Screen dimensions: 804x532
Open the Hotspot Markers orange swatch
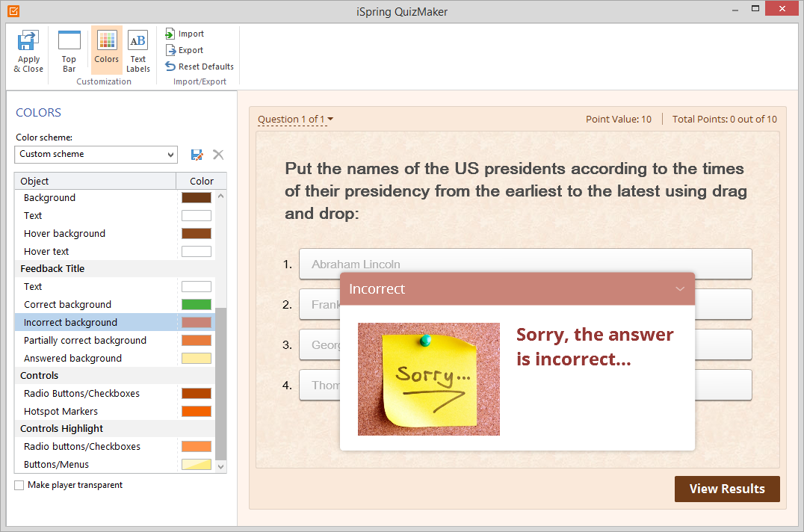(x=196, y=412)
